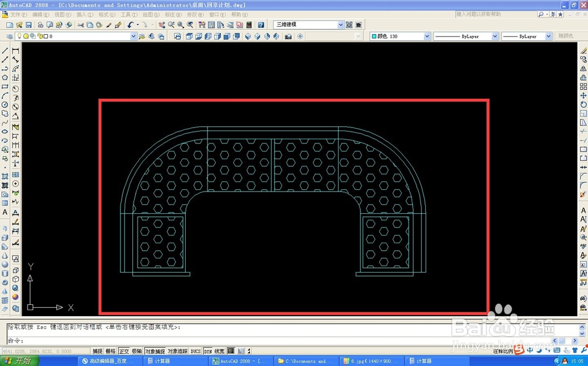Toggle 对象捕捉 object snap
Screen dimensions: 588x366
pyautogui.click(x=155, y=351)
